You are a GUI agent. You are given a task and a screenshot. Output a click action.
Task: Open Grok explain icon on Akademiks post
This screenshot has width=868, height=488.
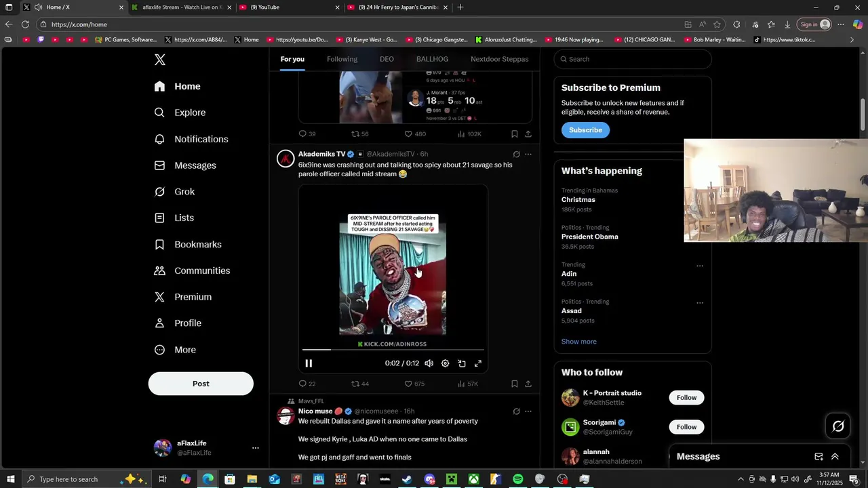(516, 155)
